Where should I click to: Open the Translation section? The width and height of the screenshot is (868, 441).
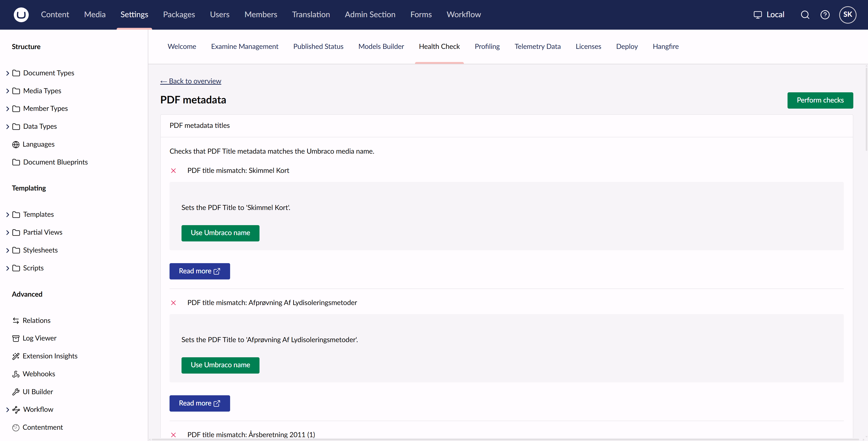(311, 14)
